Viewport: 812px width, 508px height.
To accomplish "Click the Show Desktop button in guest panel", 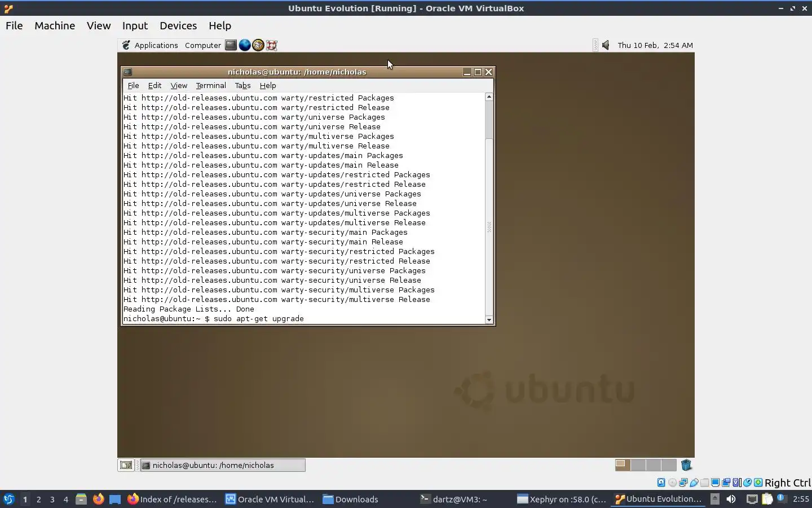I will point(126,465).
